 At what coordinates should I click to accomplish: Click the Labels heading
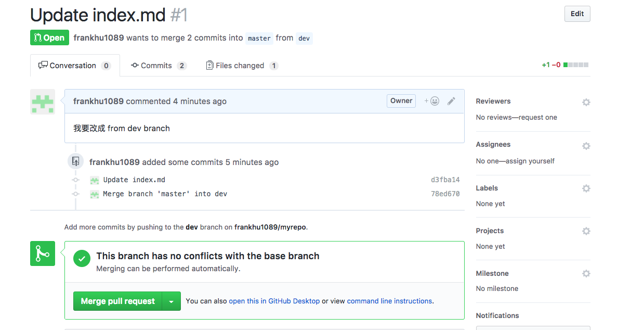(487, 188)
